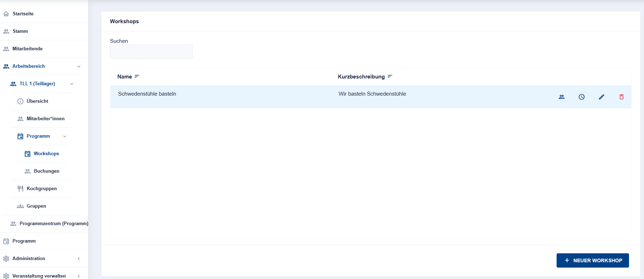Click plus icon on Neuer Workshop button
This screenshot has width=644, height=279.
click(x=567, y=260)
